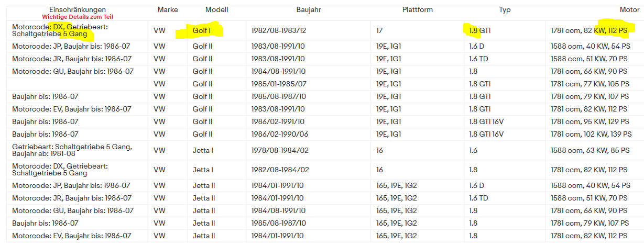This screenshot has height=245, width=644.
Task: Click the red 'Wichtige Details zum Teil' text
Action: pos(78,17)
